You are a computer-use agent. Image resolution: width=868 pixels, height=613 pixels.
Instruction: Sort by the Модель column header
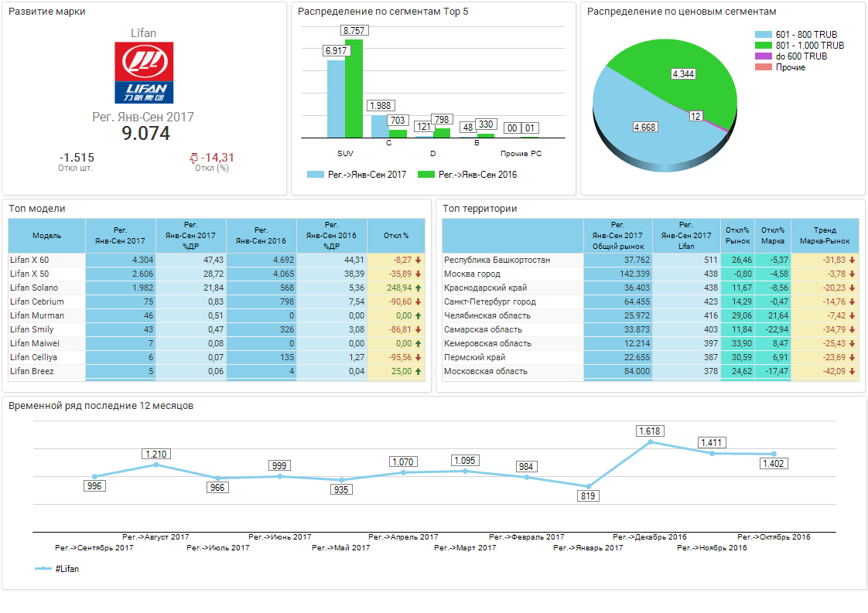coord(46,235)
